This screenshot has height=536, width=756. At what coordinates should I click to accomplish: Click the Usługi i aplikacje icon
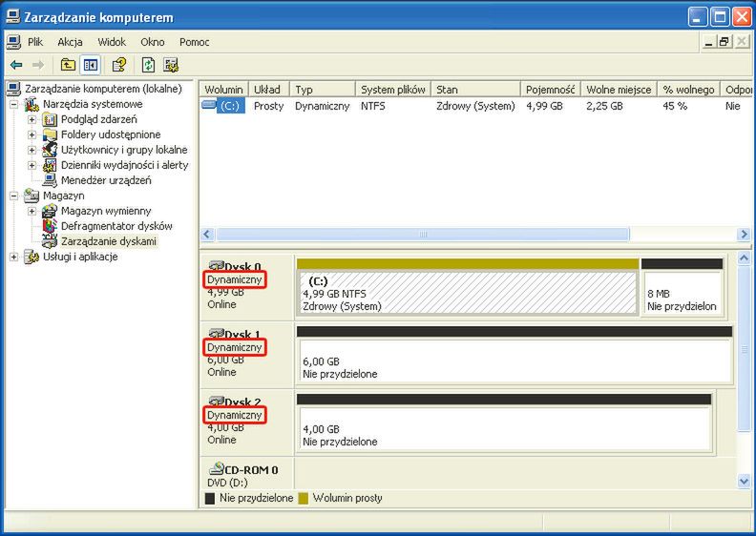point(31,257)
